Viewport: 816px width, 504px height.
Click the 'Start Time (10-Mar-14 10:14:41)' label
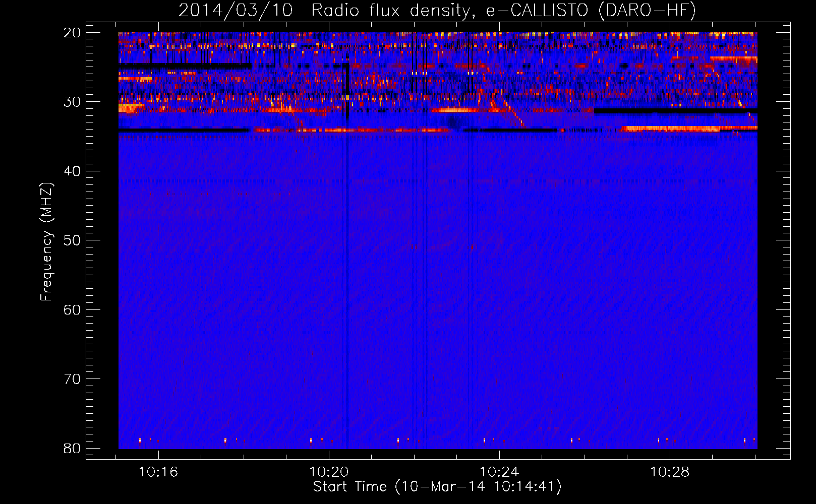click(x=437, y=487)
